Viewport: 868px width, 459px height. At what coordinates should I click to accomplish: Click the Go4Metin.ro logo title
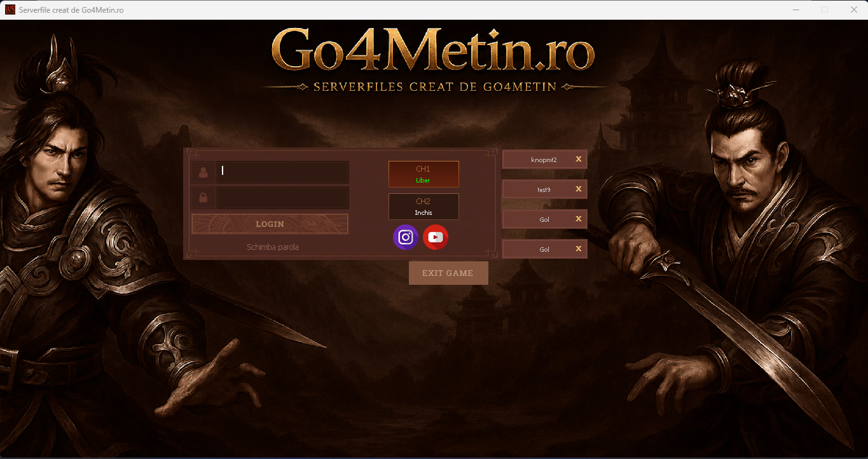click(433, 50)
